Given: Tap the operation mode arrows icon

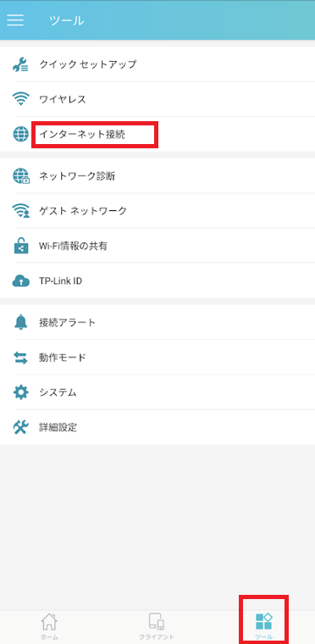Looking at the screenshot, I should 20,358.
